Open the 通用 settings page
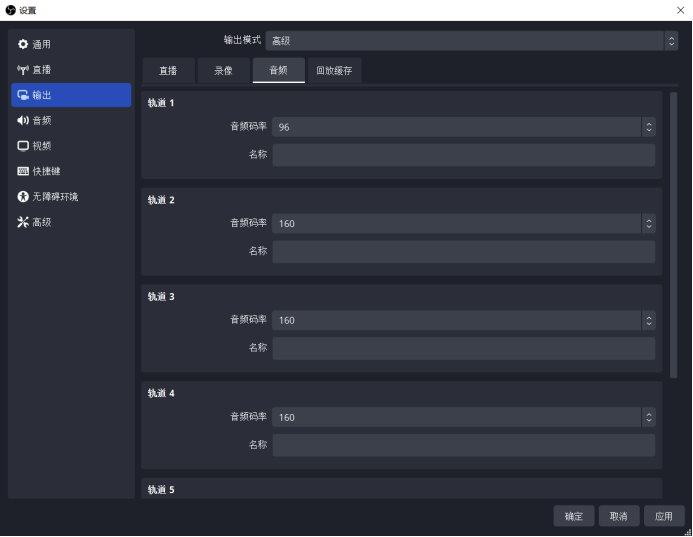The image size is (693, 537). pos(71,44)
